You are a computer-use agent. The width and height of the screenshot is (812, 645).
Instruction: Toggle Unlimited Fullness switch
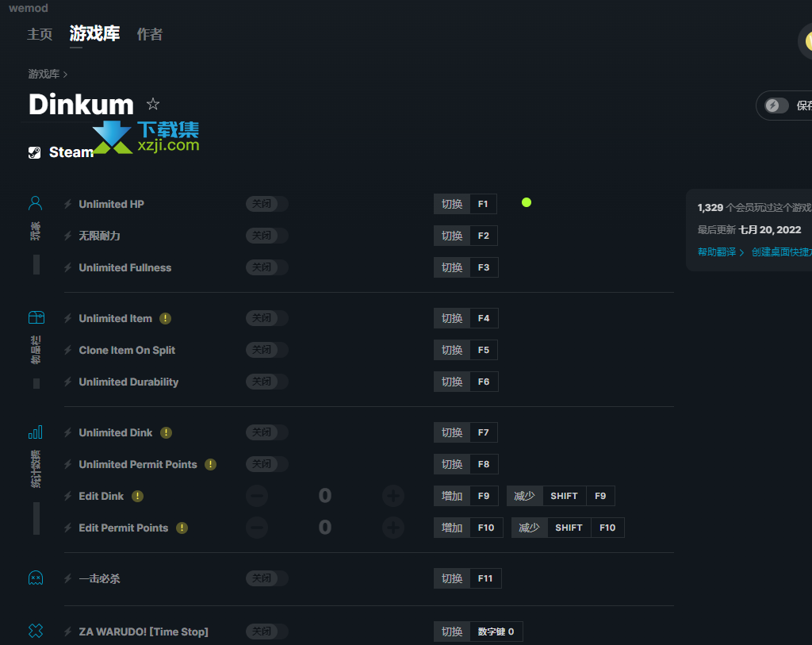click(266, 267)
